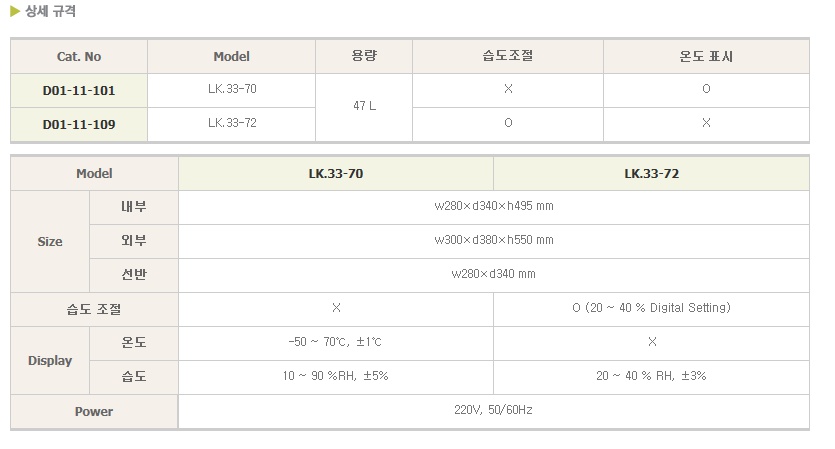The width and height of the screenshot is (835, 449).
Task: Click humidity 10 ~ 90 %RH cell
Action: point(335,376)
